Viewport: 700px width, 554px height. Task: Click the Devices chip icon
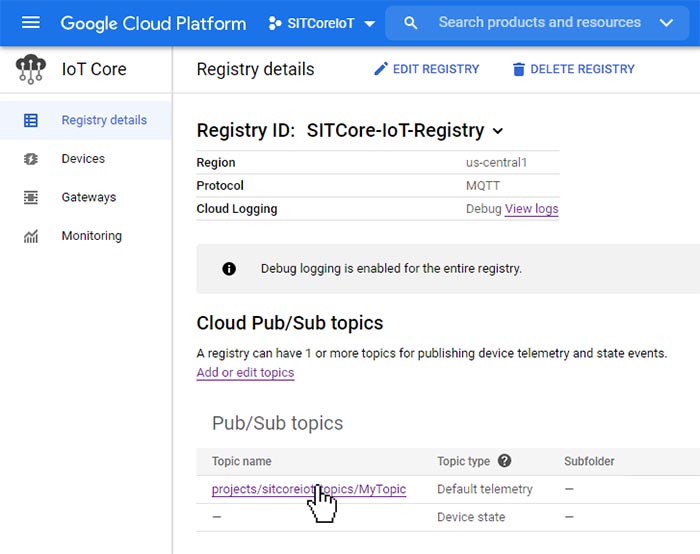coord(31,159)
